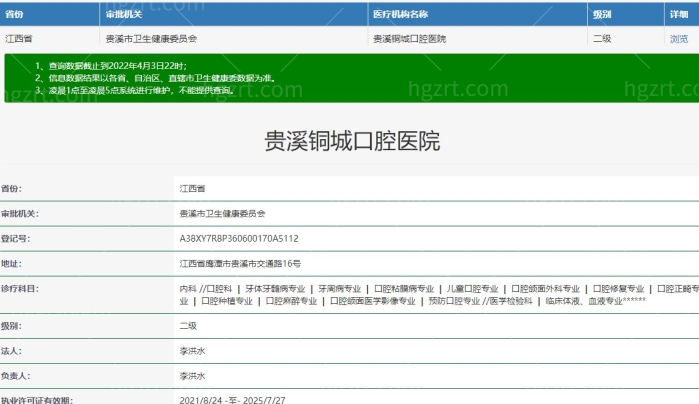
Task: Select the 详细 column header
Action: [678, 14]
